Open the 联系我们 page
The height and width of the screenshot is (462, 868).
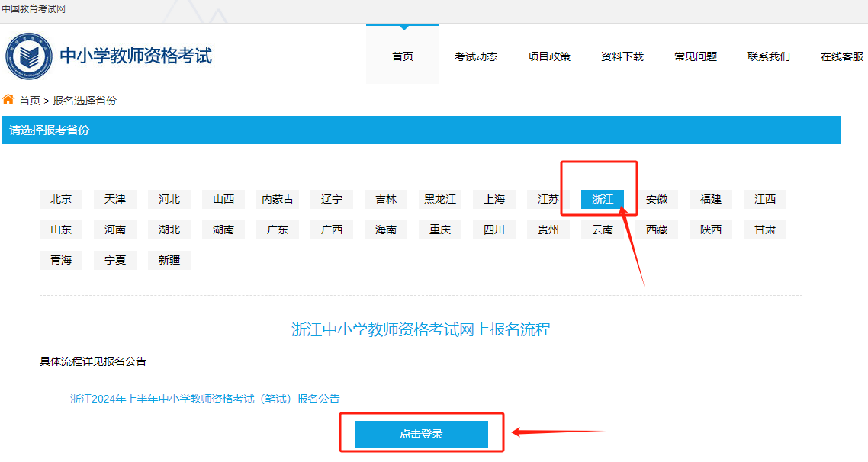pos(767,56)
